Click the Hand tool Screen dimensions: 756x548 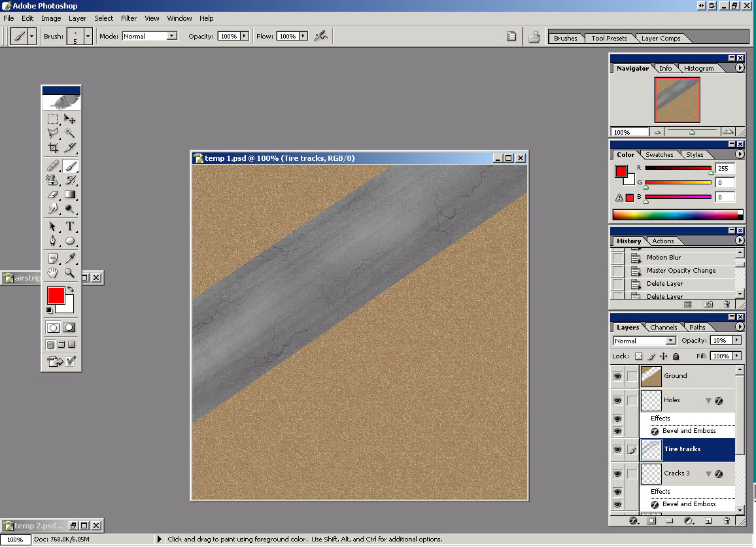pos(53,273)
